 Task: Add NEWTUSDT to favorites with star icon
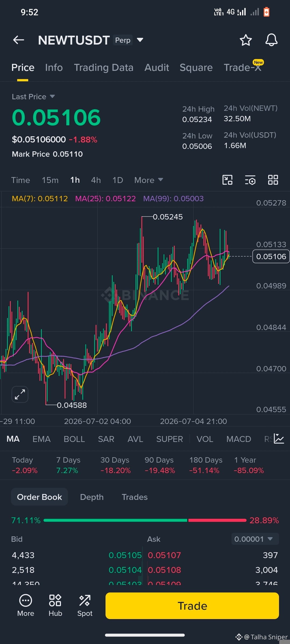pyautogui.click(x=245, y=40)
